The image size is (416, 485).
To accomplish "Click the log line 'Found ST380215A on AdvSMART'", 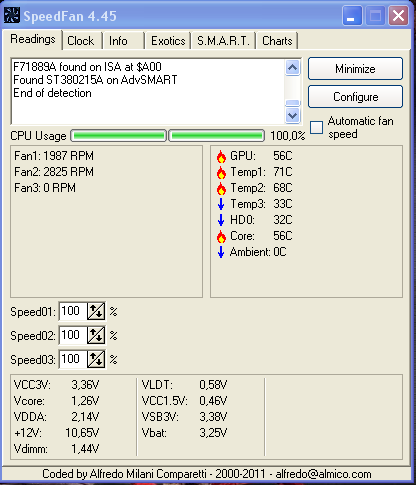I will (x=95, y=80).
